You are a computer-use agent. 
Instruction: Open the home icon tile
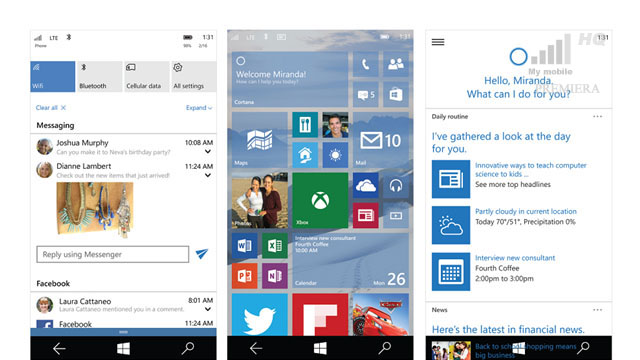click(305, 155)
